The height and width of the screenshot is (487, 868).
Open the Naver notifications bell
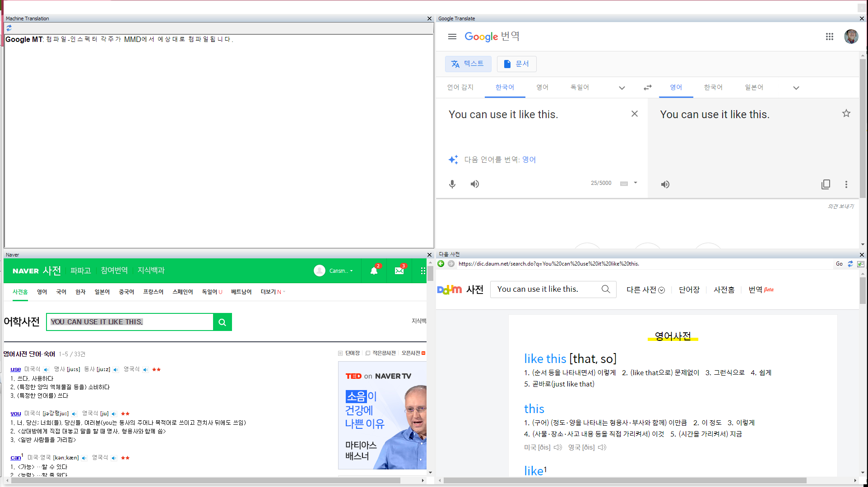[x=374, y=271]
